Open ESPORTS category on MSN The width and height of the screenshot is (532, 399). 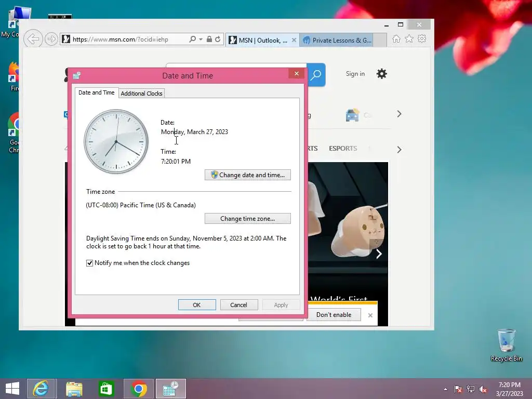click(343, 148)
